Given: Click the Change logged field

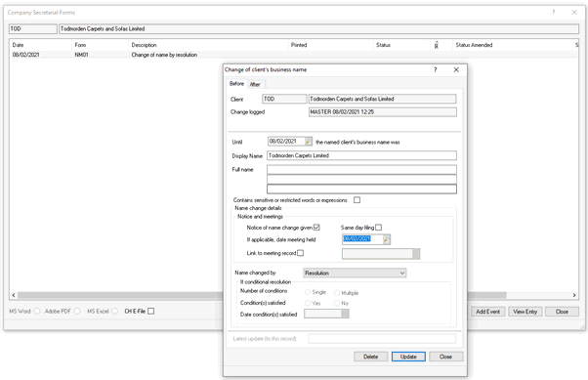Looking at the screenshot, I should coord(383,111).
